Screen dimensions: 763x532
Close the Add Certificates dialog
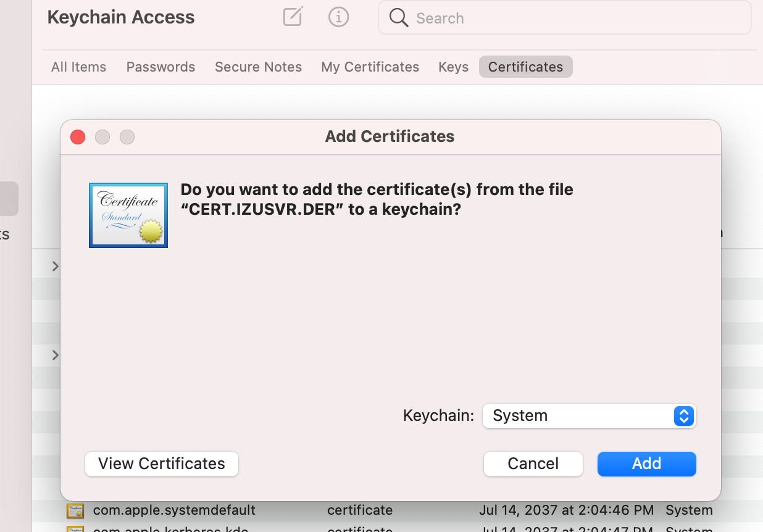78,137
